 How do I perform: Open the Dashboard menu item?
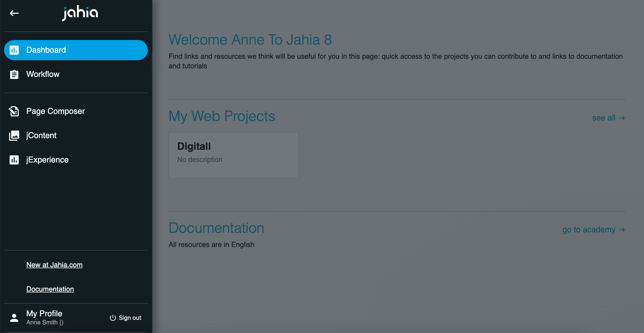click(46, 50)
